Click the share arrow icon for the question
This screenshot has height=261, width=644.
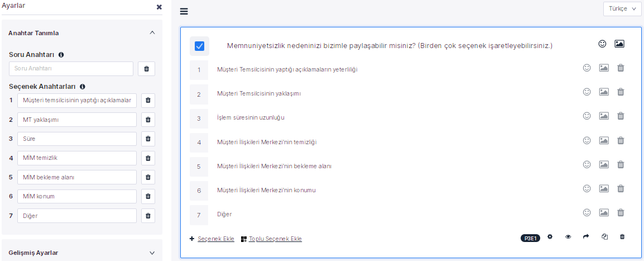tap(586, 237)
